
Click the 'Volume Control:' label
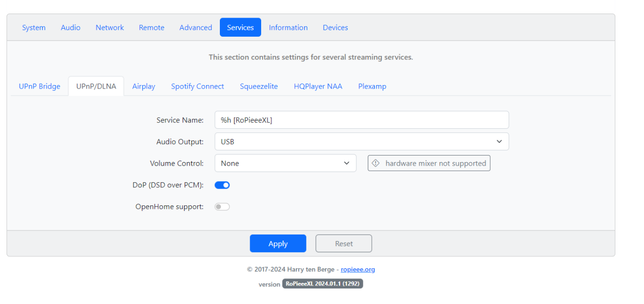point(177,163)
